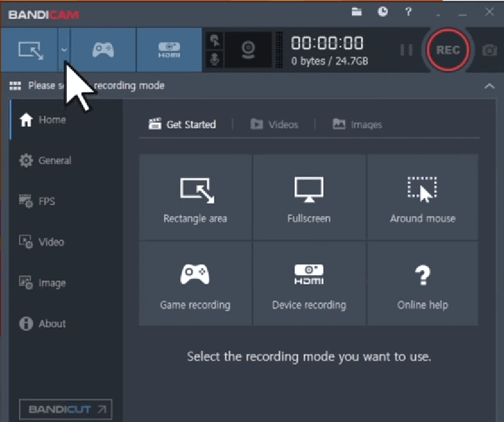Open scheduled recording clock icon
The width and height of the screenshot is (504, 422).
[383, 12]
